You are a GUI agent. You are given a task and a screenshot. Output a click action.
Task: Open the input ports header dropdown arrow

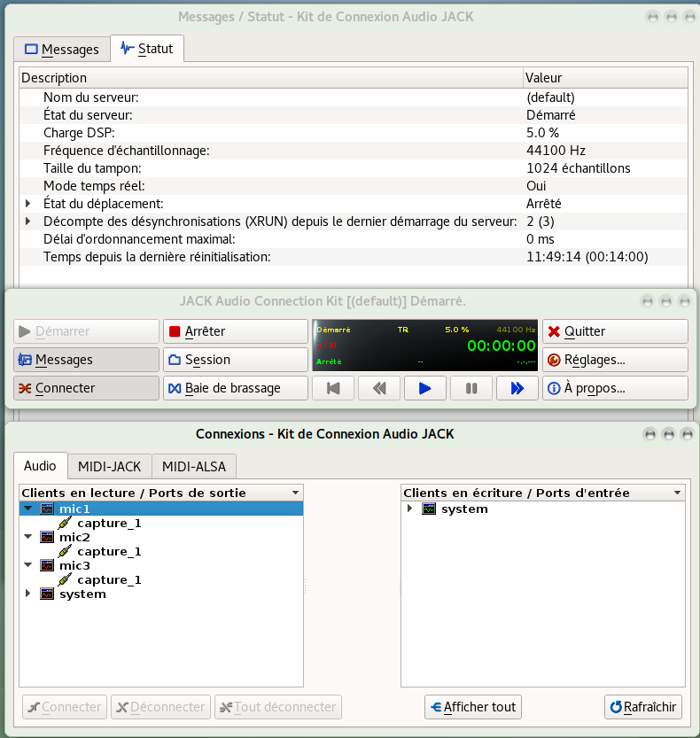point(677,493)
